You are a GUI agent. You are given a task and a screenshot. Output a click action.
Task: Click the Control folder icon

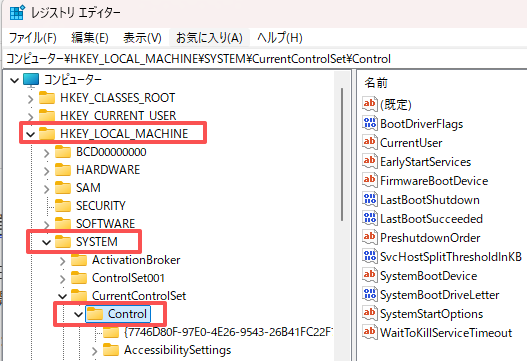(x=95, y=314)
